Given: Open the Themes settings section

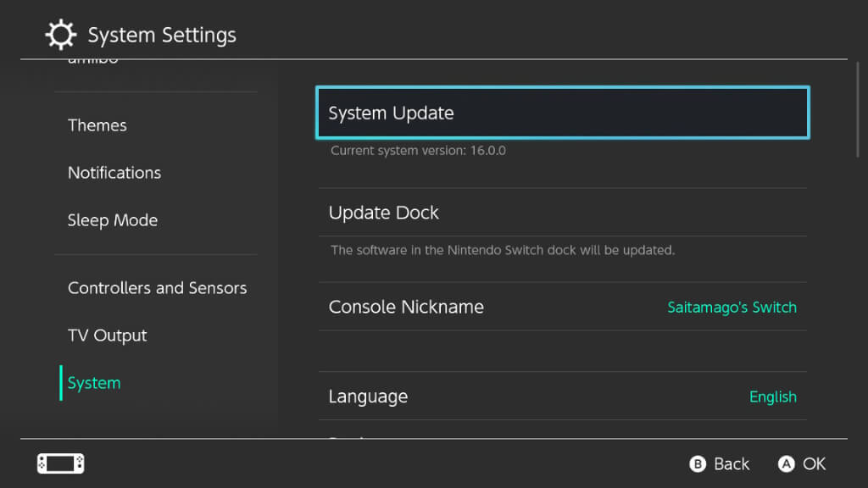Looking at the screenshot, I should pyautogui.click(x=97, y=125).
